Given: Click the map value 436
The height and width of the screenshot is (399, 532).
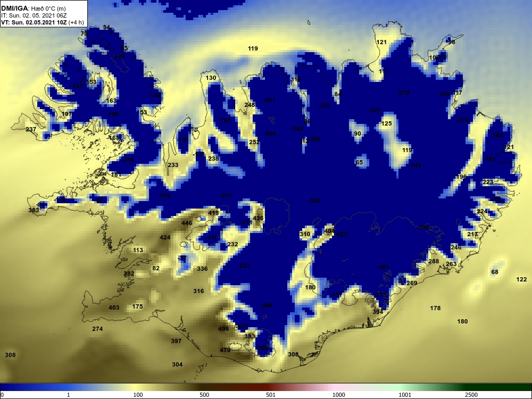Looking at the screenshot, I should 258,218.
